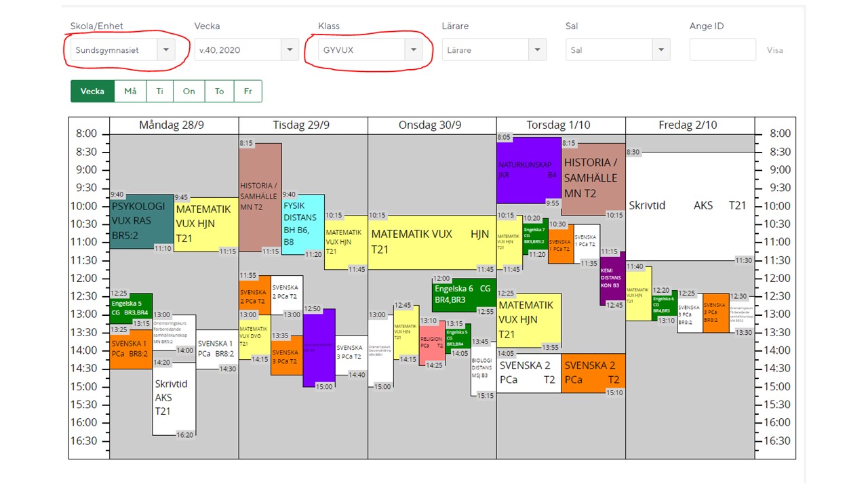Open Thursday's Engelska 7 green block
This screenshot has width=868, height=488.
[x=535, y=236]
